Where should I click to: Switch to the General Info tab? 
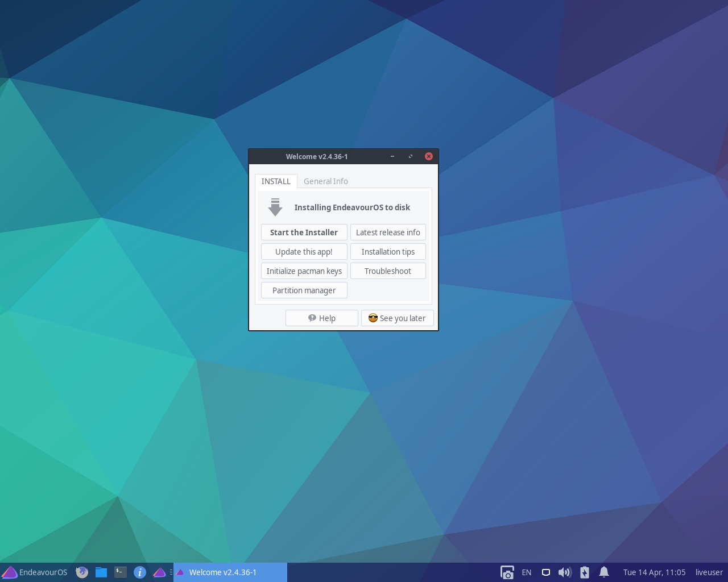coord(326,181)
